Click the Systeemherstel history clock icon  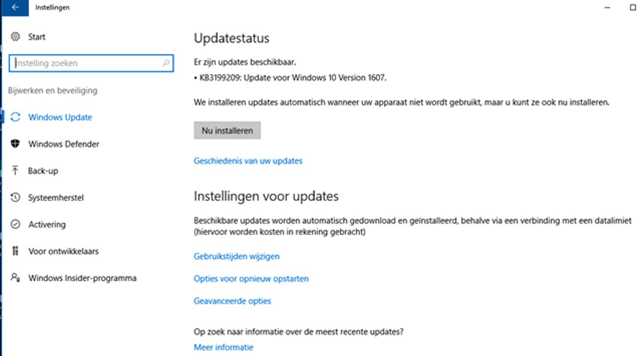[x=15, y=197]
